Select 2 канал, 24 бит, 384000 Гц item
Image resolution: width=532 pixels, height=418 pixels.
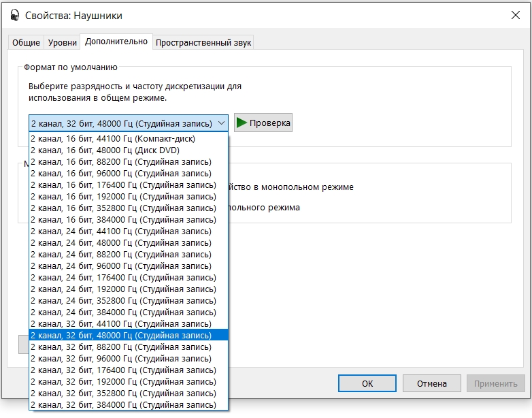point(129,312)
